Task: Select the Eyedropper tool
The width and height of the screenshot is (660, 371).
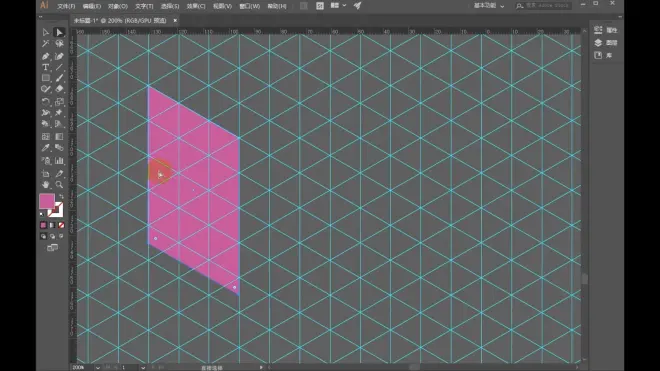Action: (x=45, y=148)
